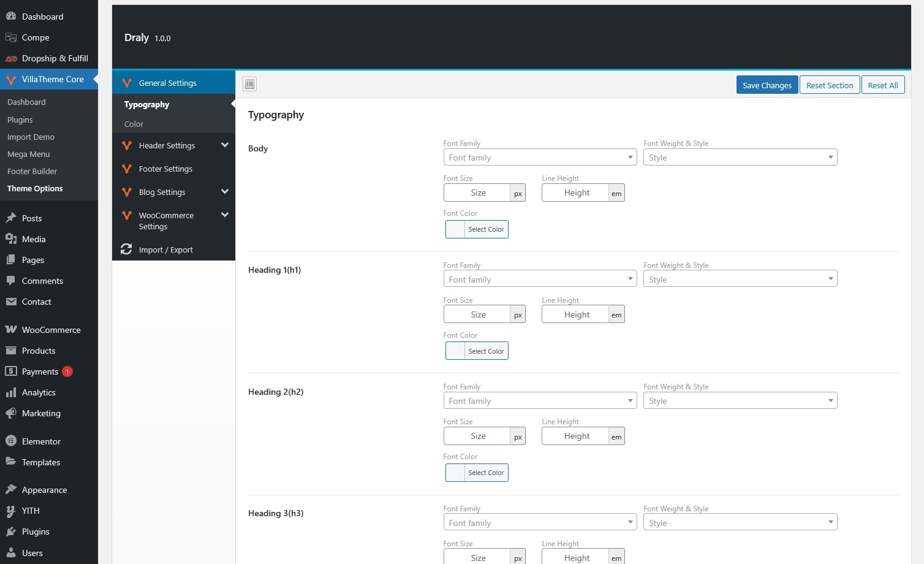The height and width of the screenshot is (564, 924).
Task: Click the Reset Section button
Action: point(829,85)
